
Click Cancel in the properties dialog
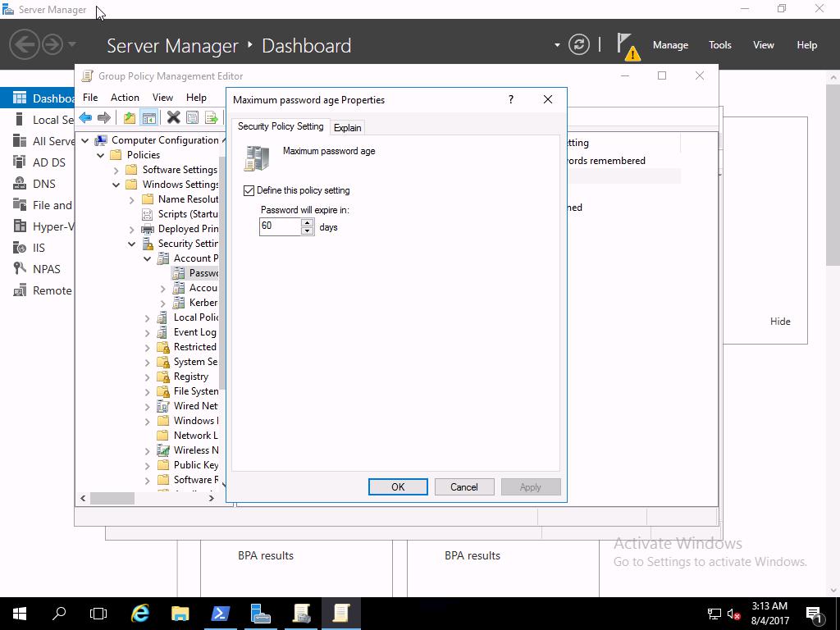coord(464,487)
